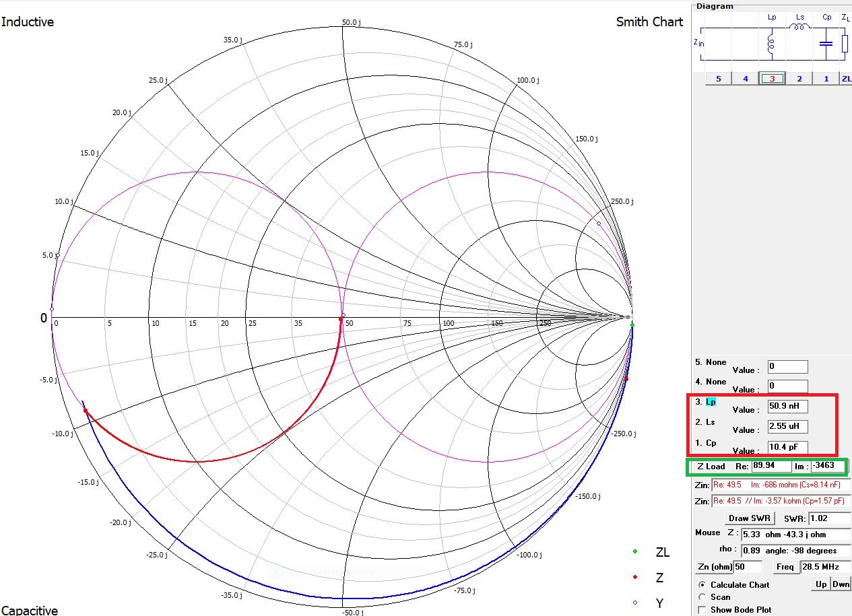This screenshot has width=852, height=616.
Task: Click the Ls series inductor symbol in the diagram
Action: click(799, 28)
